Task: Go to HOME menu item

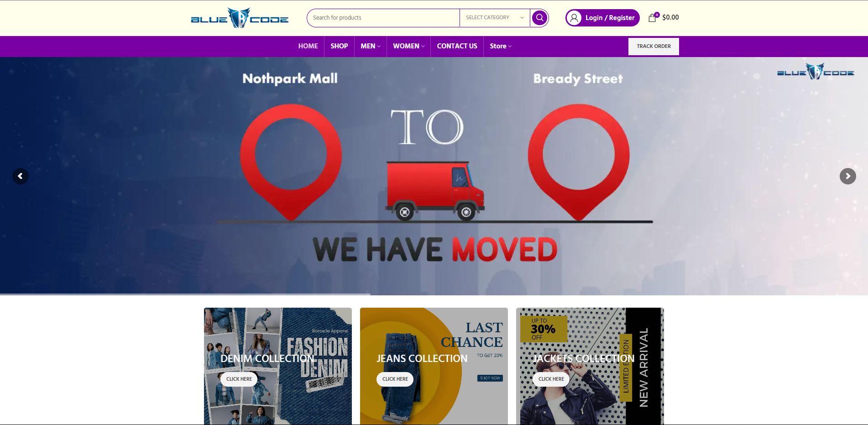Action: click(x=308, y=46)
